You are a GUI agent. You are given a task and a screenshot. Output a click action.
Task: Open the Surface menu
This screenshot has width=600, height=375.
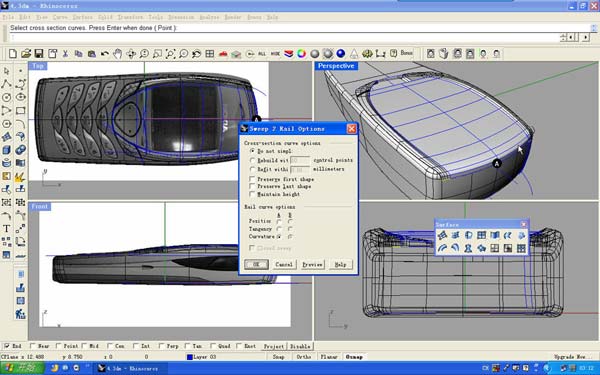click(x=83, y=17)
